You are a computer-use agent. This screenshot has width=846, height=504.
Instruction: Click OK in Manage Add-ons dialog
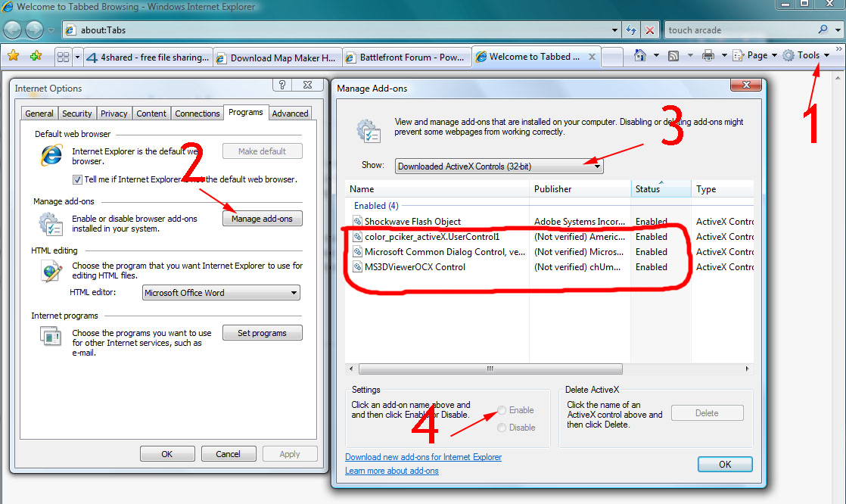point(725,464)
